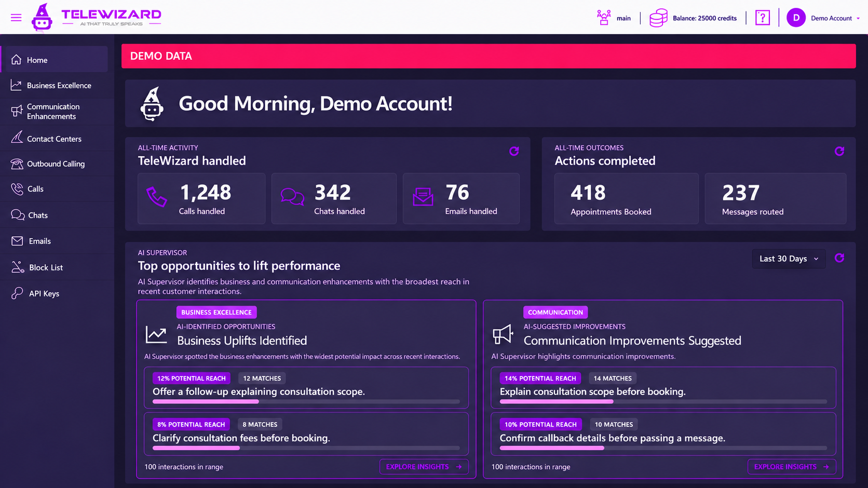Click 'Balance: 25000 credits' text
Screen dimensions: 868x488
coord(704,18)
